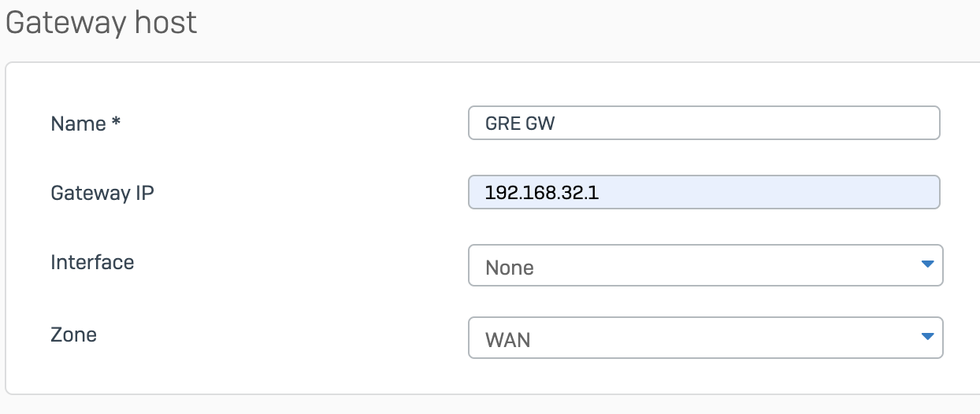Viewport: 980px width, 414px height.
Task: Click the "Gateway IP" field label
Action: (x=102, y=193)
